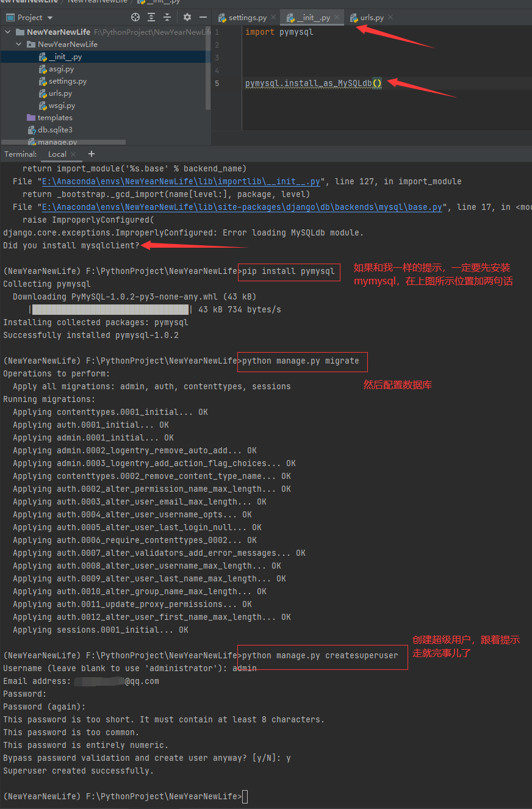The image size is (532, 809).
Task: Click pymysql.install_as_MySQLdb() code line
Action: pos(314,83)
